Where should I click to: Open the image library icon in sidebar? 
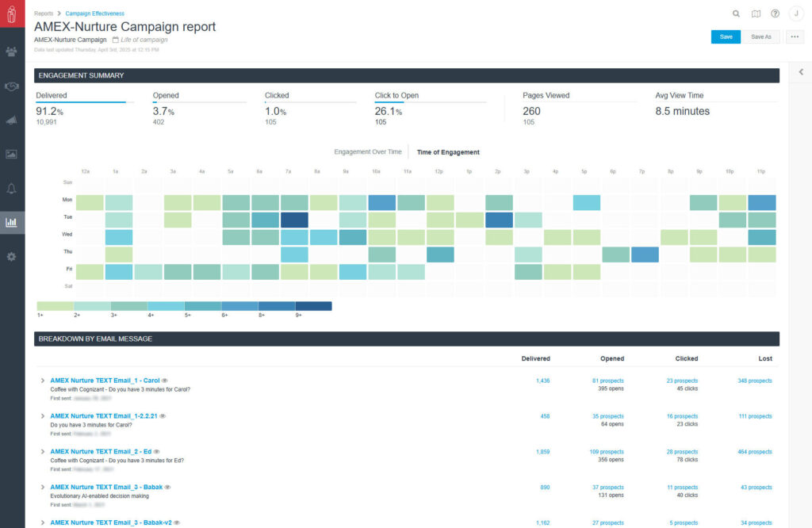coord(11,155)
